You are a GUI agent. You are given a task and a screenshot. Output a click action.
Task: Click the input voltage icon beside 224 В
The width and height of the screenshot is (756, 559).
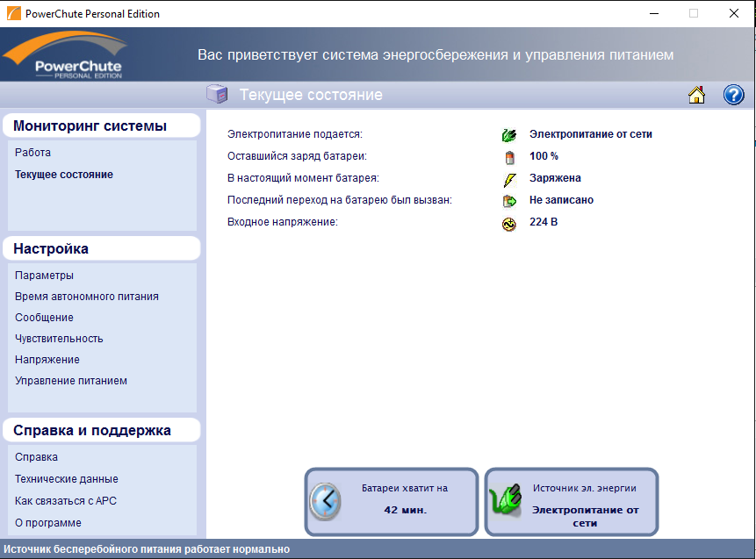(509, 223)
